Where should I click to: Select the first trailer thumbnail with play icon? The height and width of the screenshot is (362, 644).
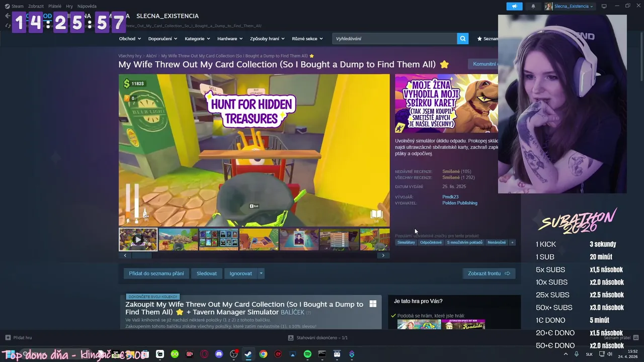(x=138, y=239)
